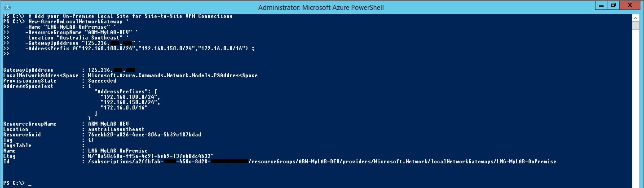
Task: Click the window title 'Administrator: Microsoft Azure PowerShell'
Action: [x=321, y=7]
